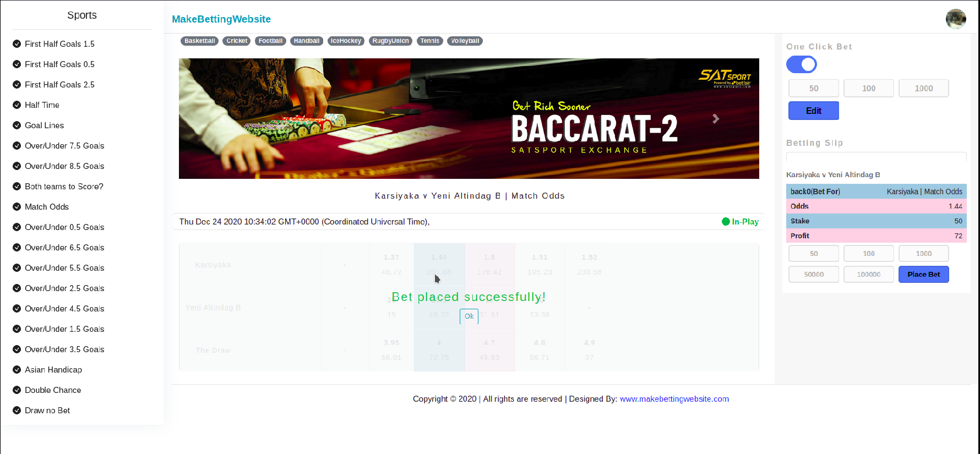
Task: Advance the banner with the next arrow
Action: click(x=716, y=119)
